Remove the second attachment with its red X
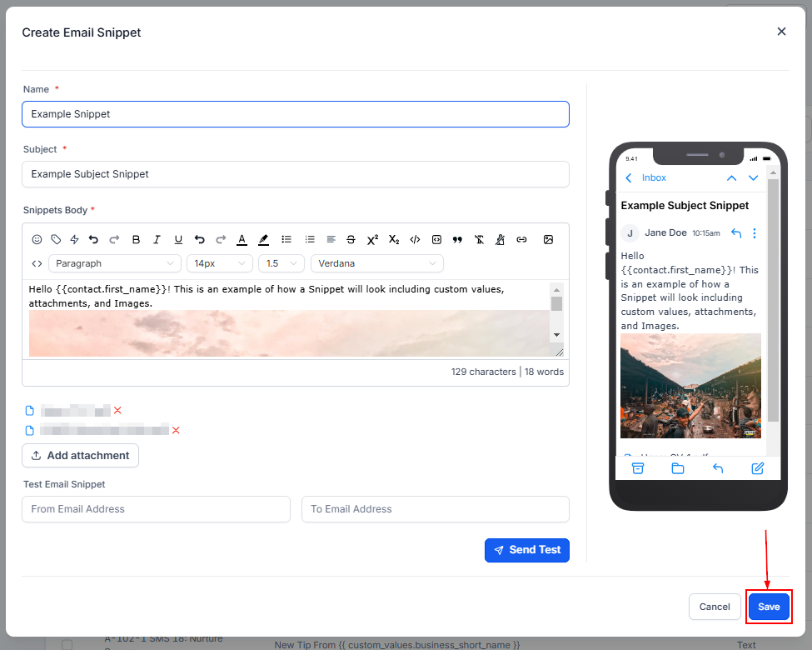This screenshot has width=812, height=650. (x=176, y=430)
